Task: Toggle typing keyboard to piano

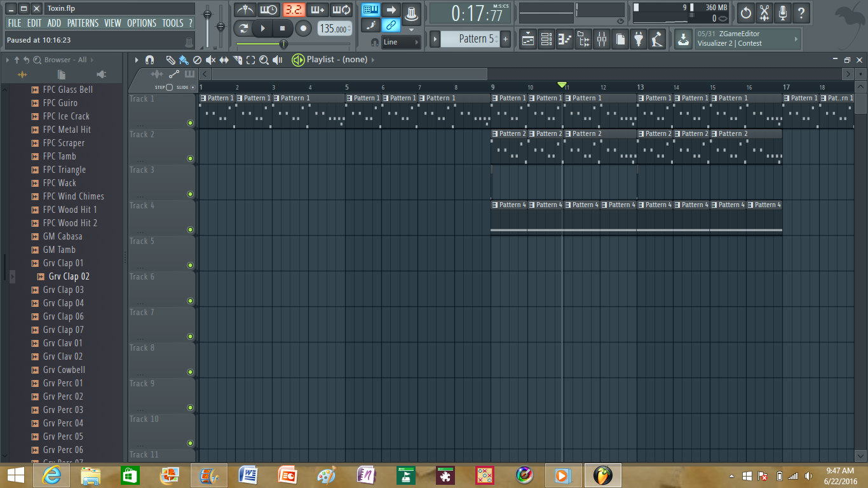Action: (x=371, y=10)
